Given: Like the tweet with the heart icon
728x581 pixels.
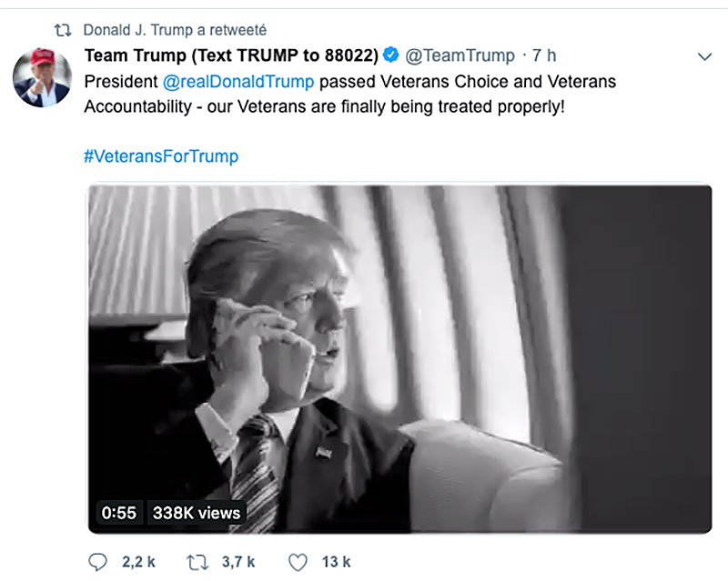Looking at the screenshot, I should [299, 563].
